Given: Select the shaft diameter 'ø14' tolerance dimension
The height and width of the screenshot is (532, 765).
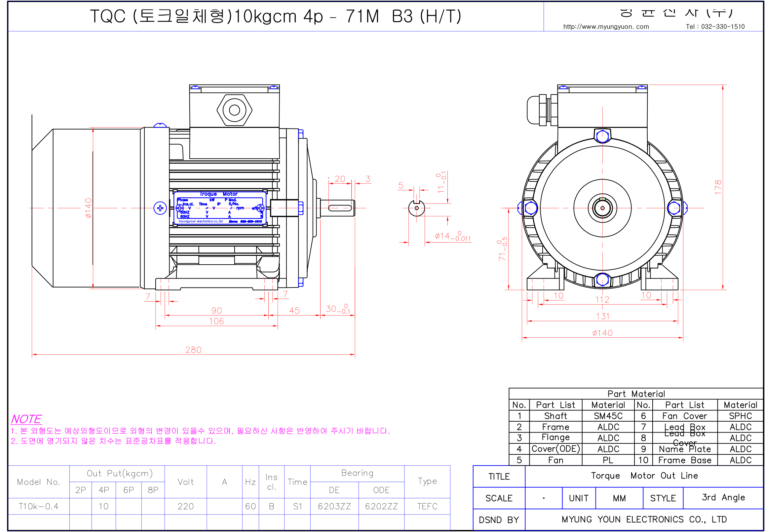Looking at the screenshot, I should tap(452, 236).
